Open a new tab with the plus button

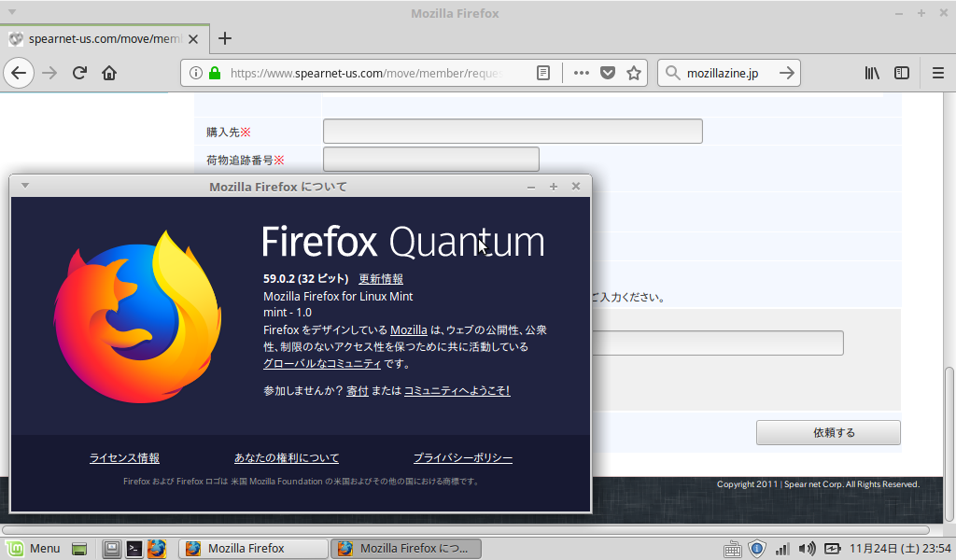[x=225, y=38]
